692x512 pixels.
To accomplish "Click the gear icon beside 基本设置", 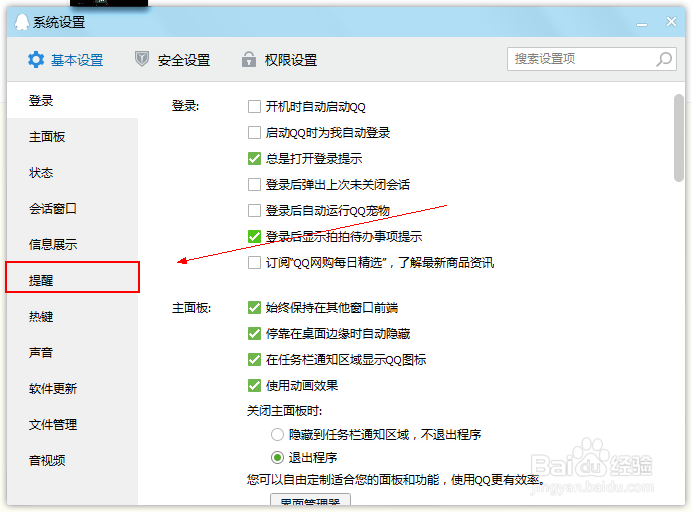I will (36, 60).
